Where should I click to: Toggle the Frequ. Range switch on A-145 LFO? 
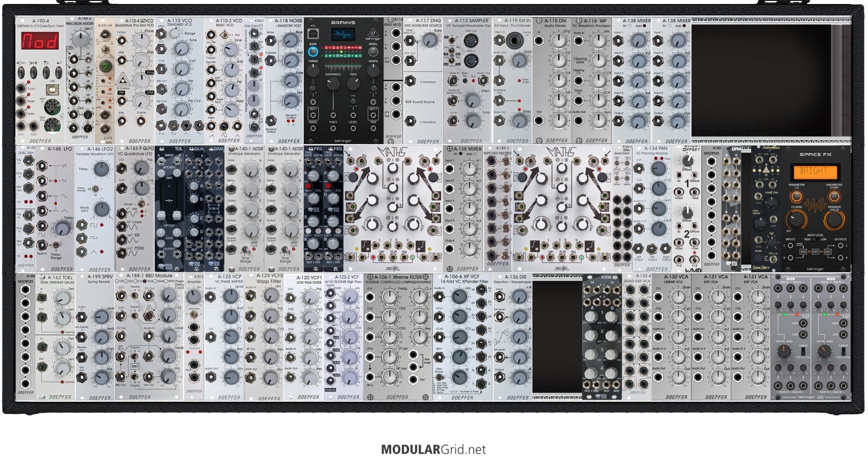56,245
